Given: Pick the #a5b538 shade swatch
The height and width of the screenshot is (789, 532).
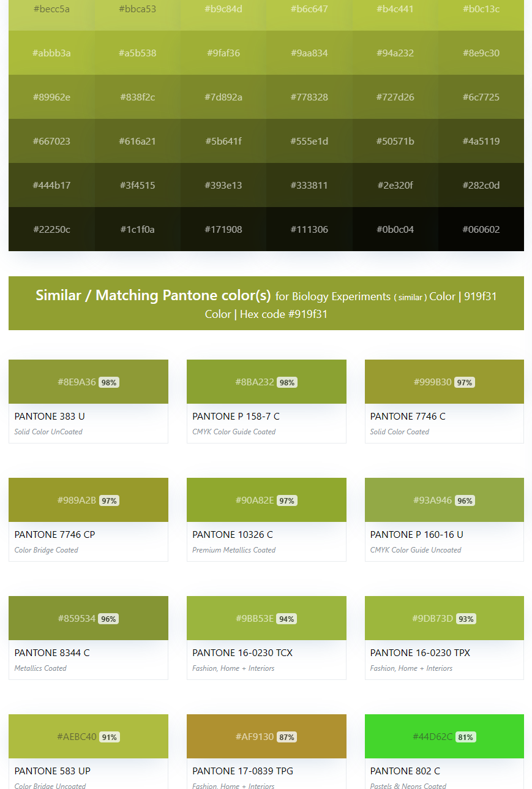Looking at the screenshot, I should (x=138, y=53).
